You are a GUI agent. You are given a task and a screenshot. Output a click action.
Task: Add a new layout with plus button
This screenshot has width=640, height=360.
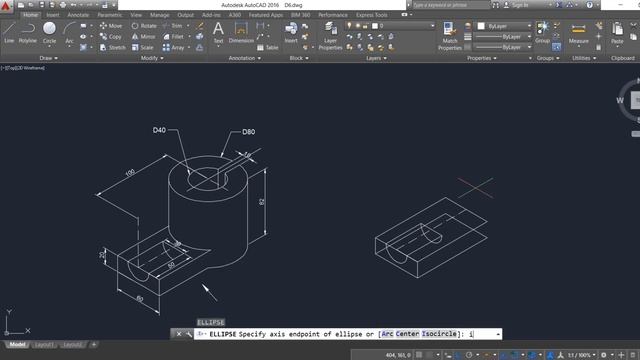[x=94, y=345]
